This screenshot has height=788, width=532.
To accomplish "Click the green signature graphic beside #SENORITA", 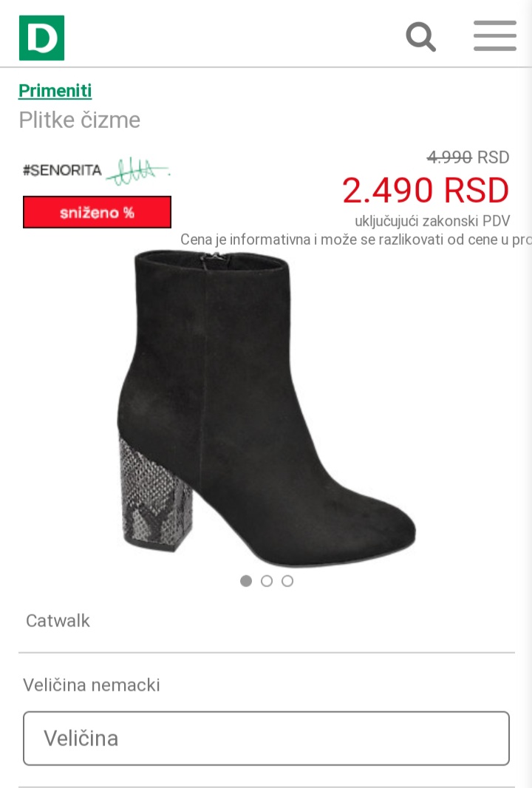I will coord(138,171).
